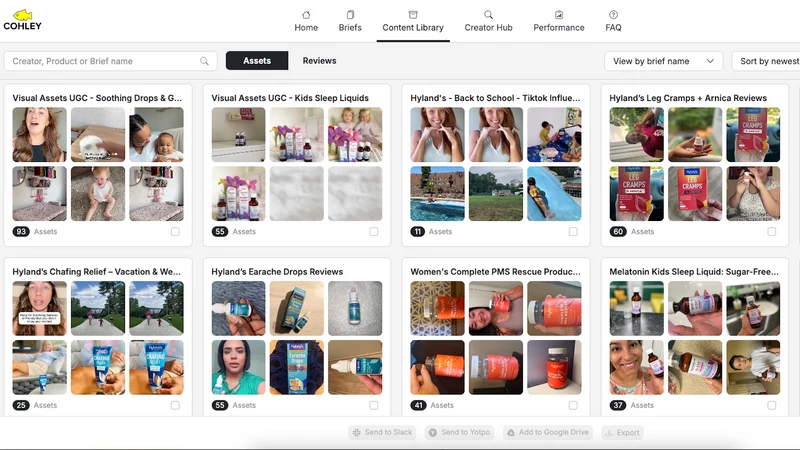This screenshot has width=800, height=450.
Task: Click the Home house icon
Action: click(306, 15)
